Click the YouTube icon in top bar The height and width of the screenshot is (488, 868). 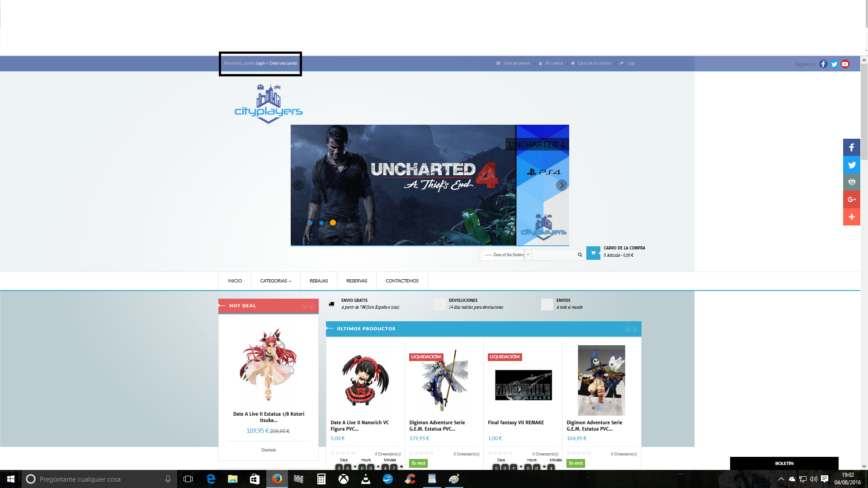coord(845,64)
